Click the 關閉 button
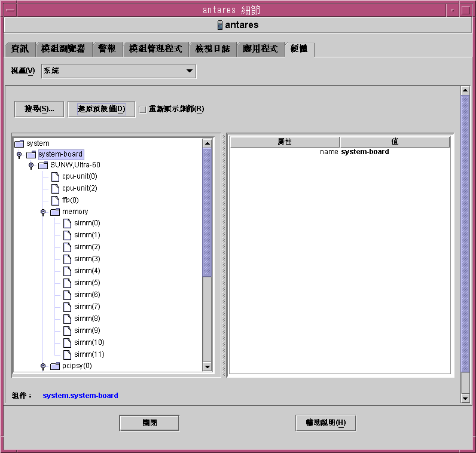 [x=149, y=423]
